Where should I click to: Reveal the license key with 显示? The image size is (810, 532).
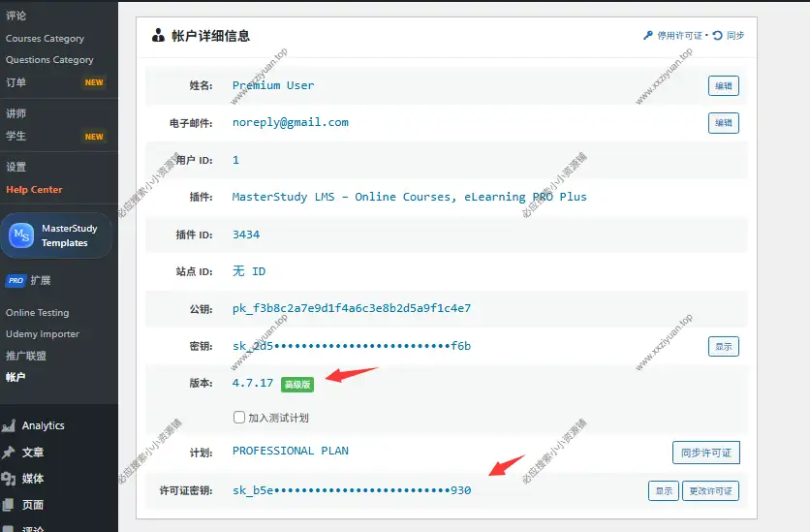tap(663, 491)
